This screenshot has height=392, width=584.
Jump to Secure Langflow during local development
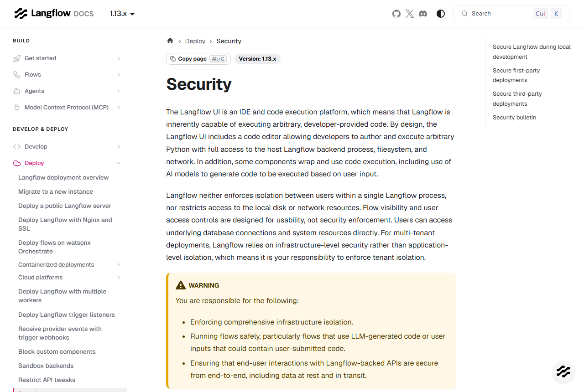(532, 52)
